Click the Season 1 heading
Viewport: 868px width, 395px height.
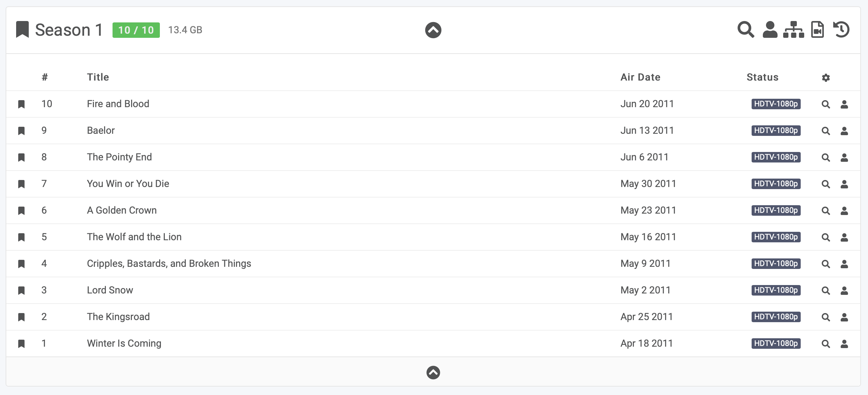click(69, 30)
